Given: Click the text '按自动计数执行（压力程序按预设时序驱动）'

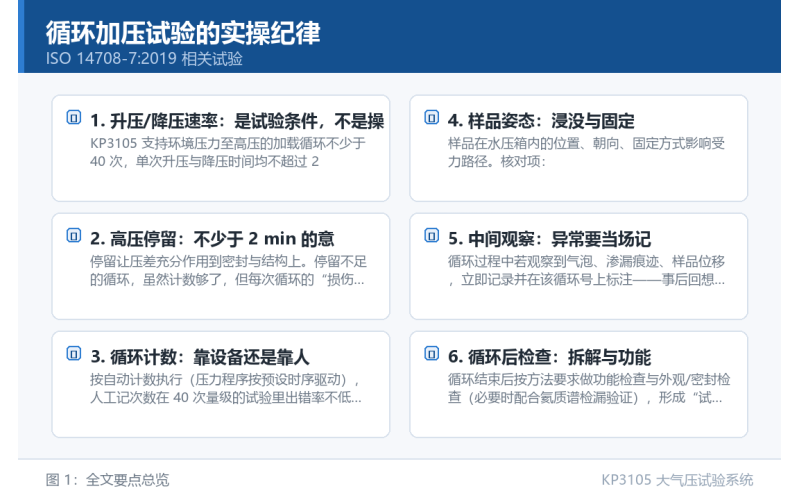Looking at the screenshot, I should (x=222, y=380).
